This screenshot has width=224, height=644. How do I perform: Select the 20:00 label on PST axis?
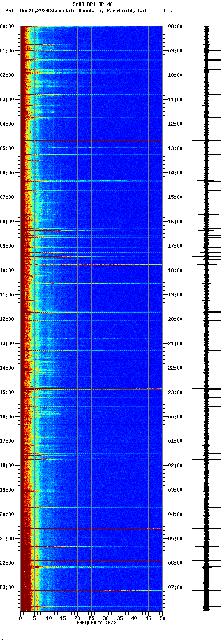[7, 514]
